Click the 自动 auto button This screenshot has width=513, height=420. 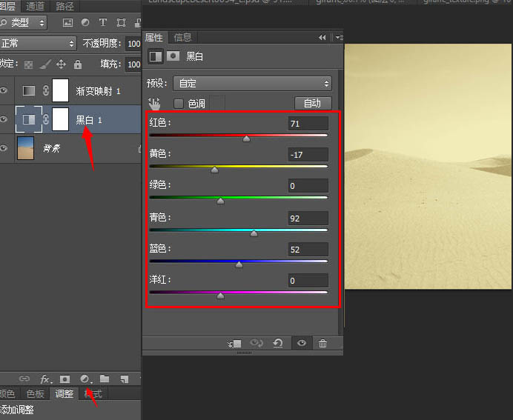tap(312, 104)
